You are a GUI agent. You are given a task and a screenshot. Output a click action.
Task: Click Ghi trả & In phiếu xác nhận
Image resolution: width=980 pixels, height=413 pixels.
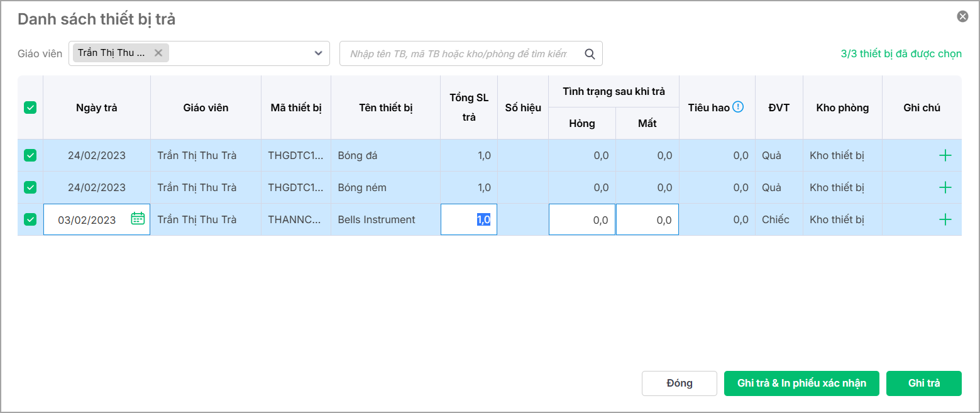801,383
